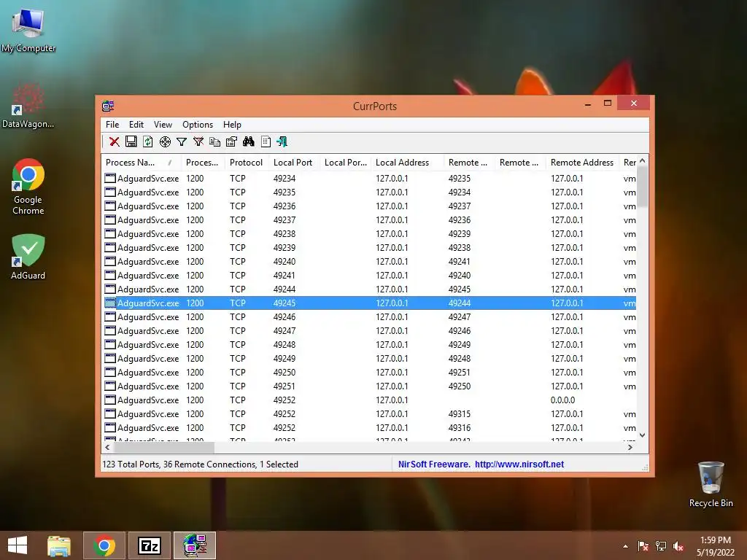The image size is (747, 560).
Task: Click the highlighted row with port 49245
Action: (x=370, y=303)
